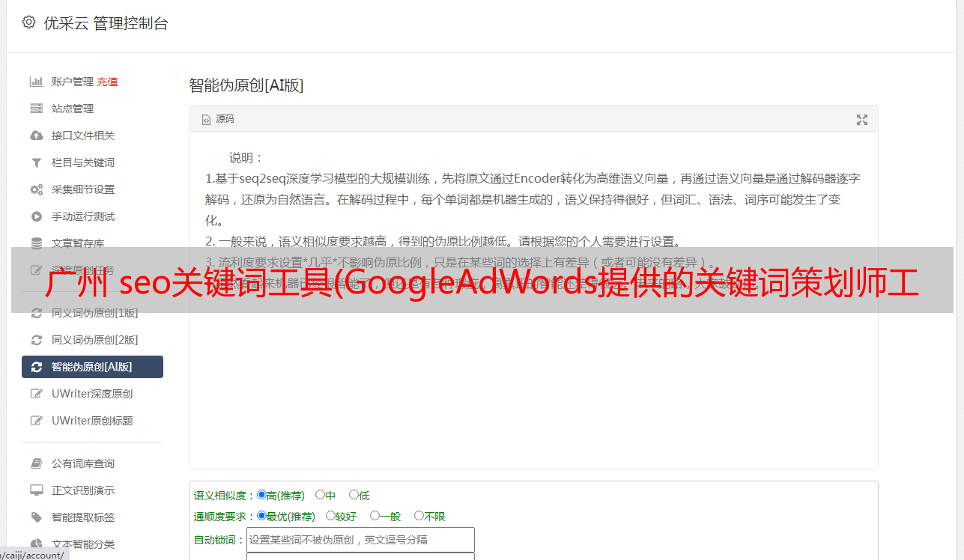Screen dimensions: 964x560
Task: Click the gears icon for 采集细节设置
Action: click(x=36, y=189)
